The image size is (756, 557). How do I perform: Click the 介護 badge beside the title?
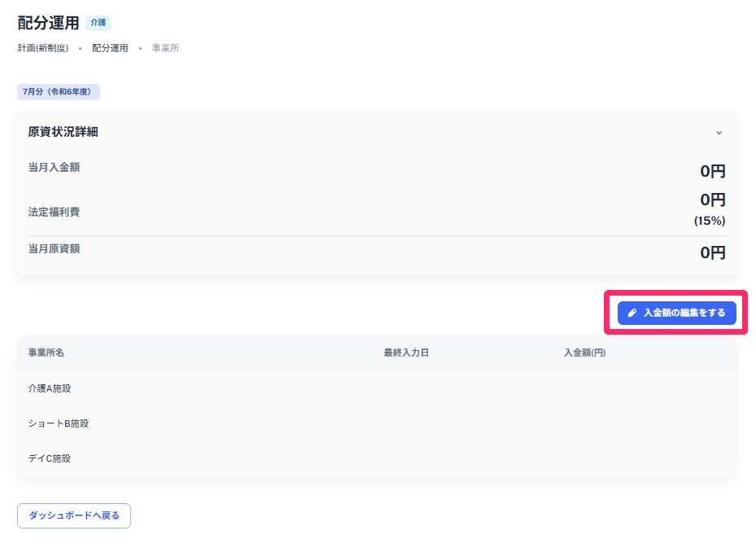tap(98, 23)
